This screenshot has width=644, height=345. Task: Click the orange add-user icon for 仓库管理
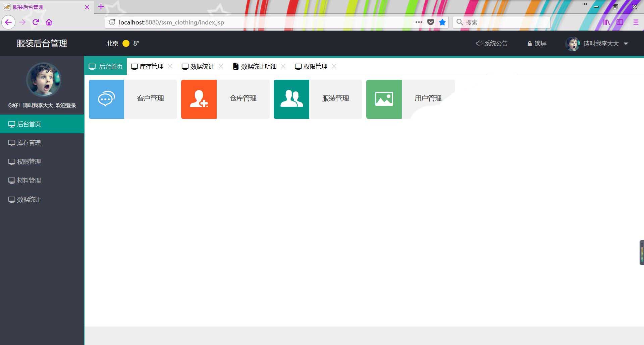(x=199, y=99)
